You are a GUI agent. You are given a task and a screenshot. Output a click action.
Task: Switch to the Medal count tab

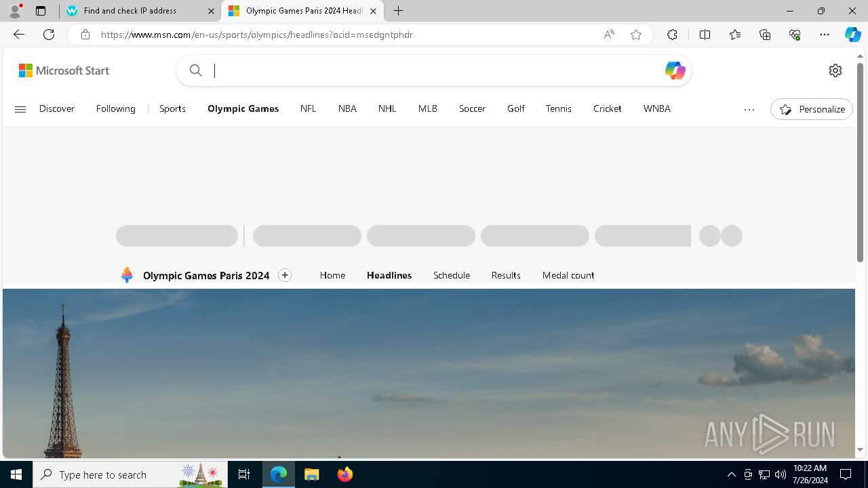568,275
